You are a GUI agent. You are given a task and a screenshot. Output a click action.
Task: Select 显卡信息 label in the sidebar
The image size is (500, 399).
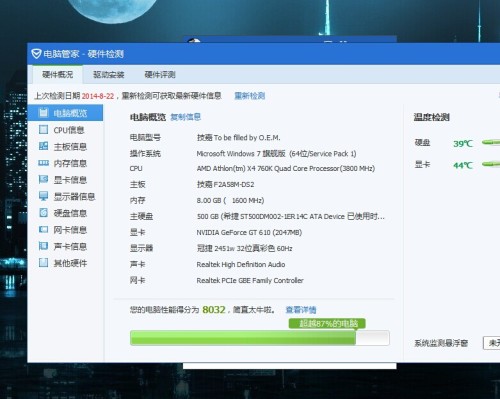(x=70, y=180)
